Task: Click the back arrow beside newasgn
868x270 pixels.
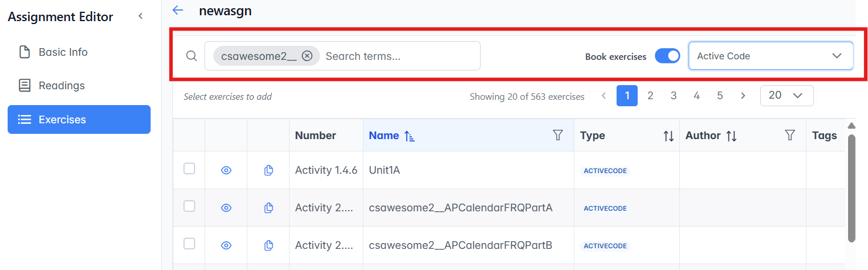Action: point(178,11)
